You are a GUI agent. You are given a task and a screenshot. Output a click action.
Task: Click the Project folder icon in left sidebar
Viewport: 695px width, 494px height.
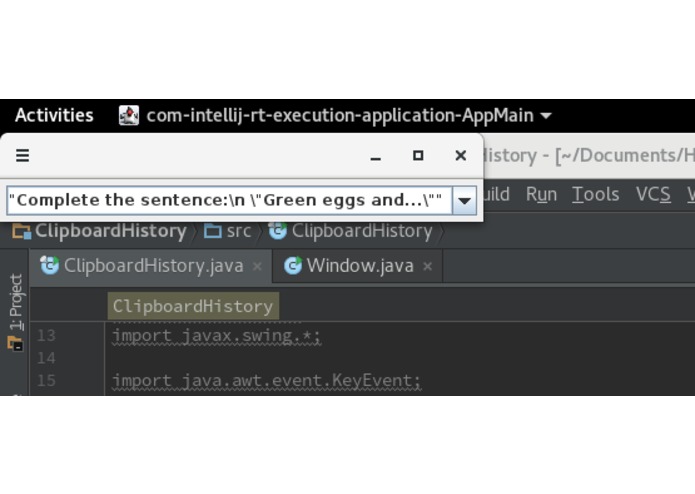tap(15, 343)
